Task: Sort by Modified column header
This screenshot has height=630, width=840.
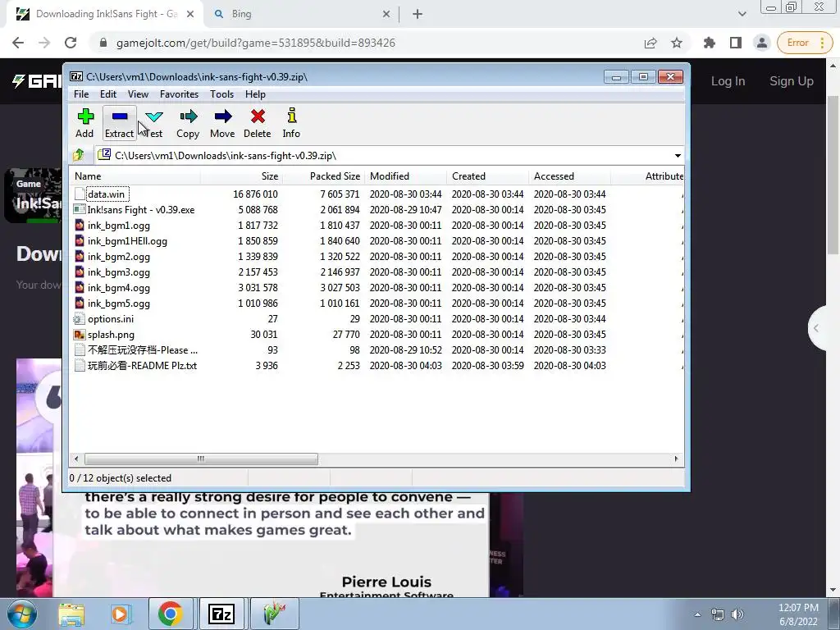Action: (x=405, y=176)
